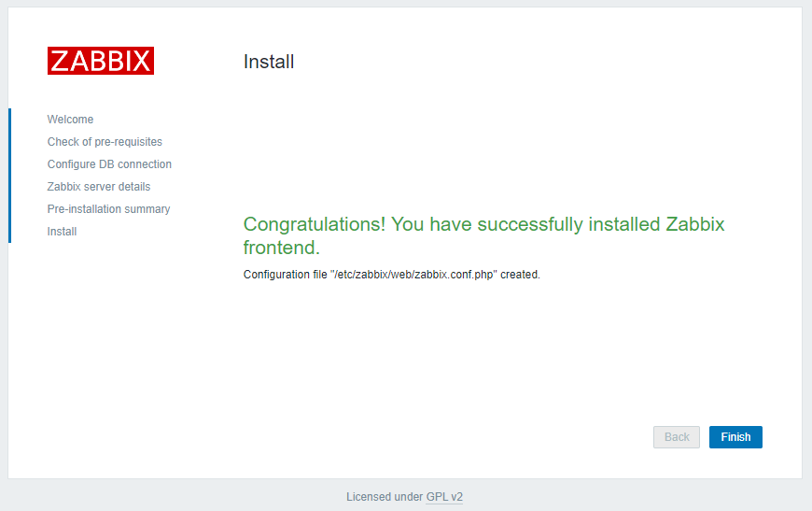The height and width of the screenshot is (511, 812).
Task: Open the Pre-installation summary step
Action: click(x=108, y=209)
